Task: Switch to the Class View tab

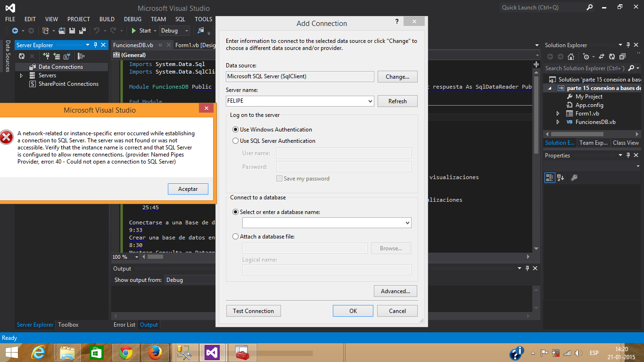Action: coord(626,143)
